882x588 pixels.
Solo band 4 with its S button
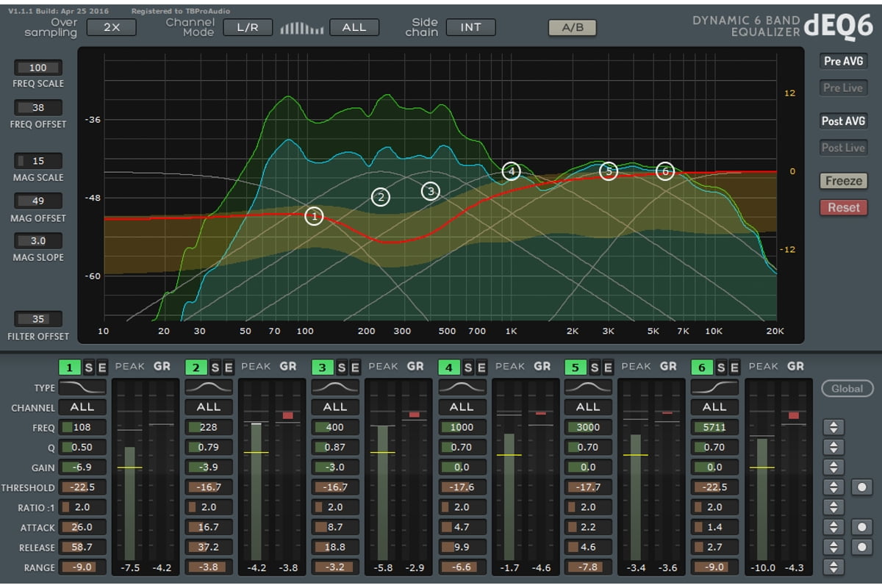[x=467, y=367]
